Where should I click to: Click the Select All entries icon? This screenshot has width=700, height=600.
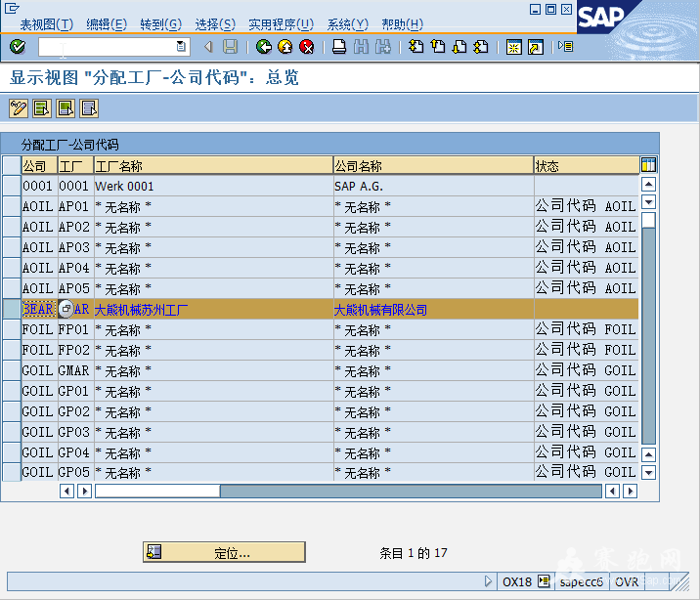coord(42,108)
